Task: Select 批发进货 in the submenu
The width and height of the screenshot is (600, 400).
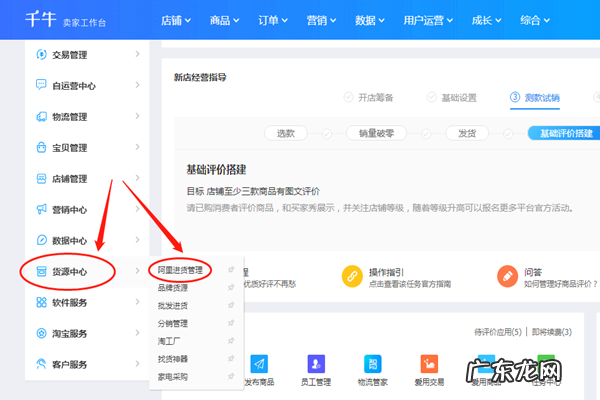Action: pyautogui.click(x=173, y=306)
